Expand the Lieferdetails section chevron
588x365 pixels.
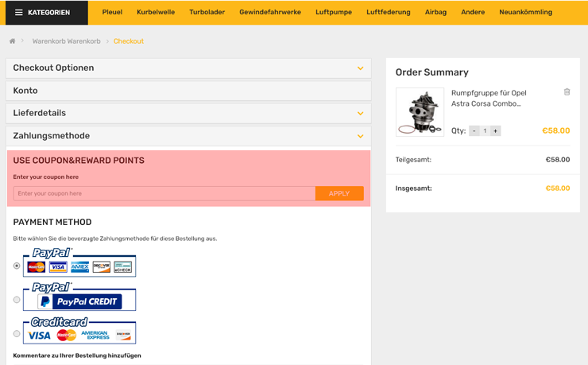point(361,113)
